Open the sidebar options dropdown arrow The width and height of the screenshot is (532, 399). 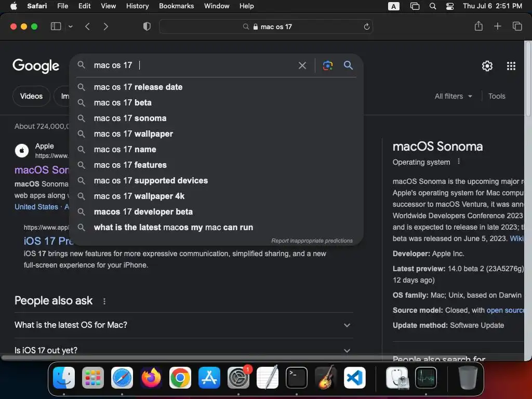pos(70,26)
